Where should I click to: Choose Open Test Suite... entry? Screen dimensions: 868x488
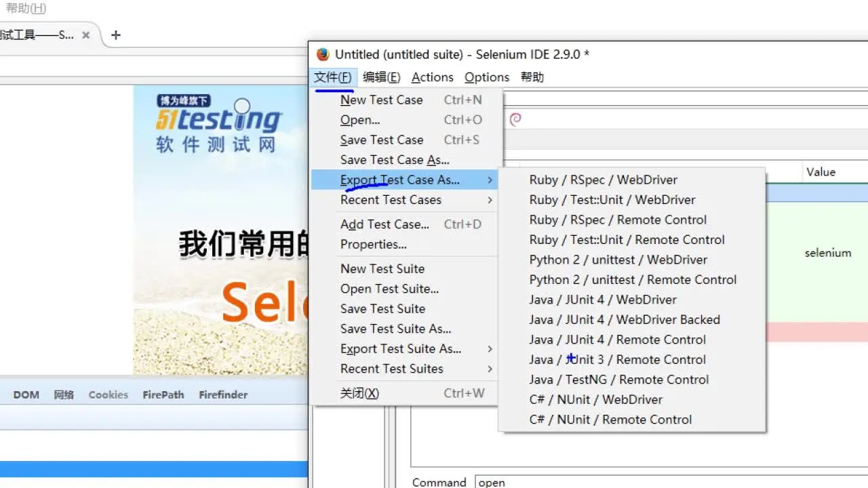point(406,289)
